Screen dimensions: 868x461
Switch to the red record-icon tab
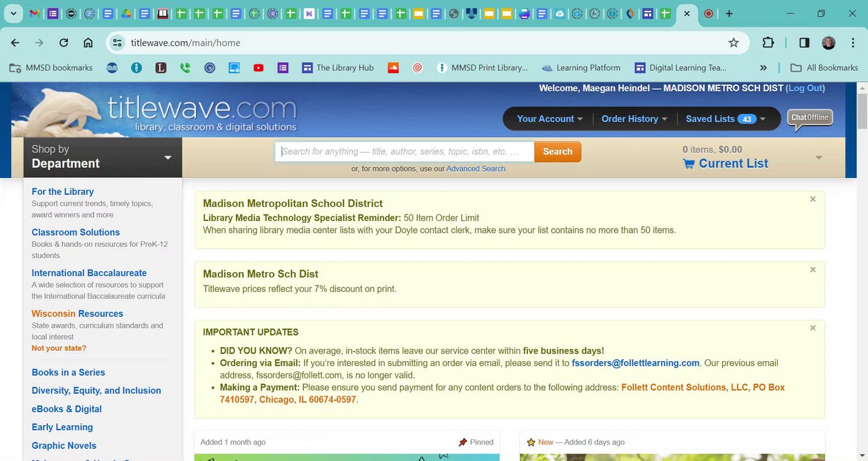[x=708, y=13]
